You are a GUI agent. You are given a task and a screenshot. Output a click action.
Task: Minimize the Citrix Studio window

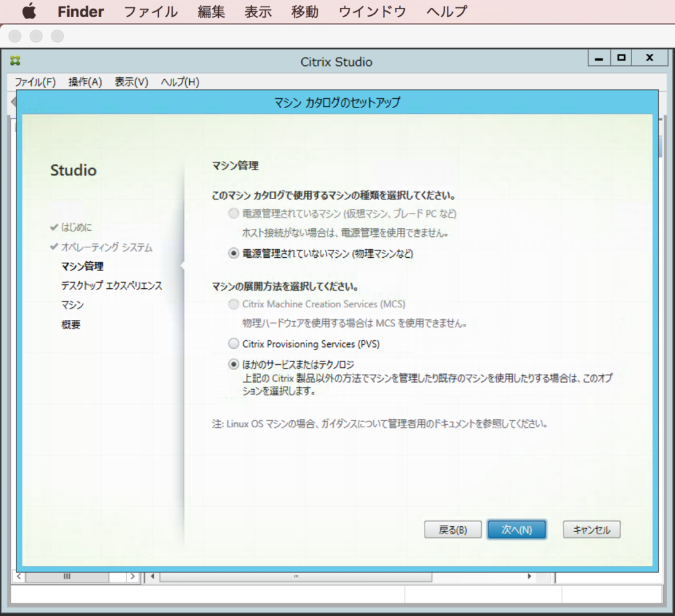point(599,58)
